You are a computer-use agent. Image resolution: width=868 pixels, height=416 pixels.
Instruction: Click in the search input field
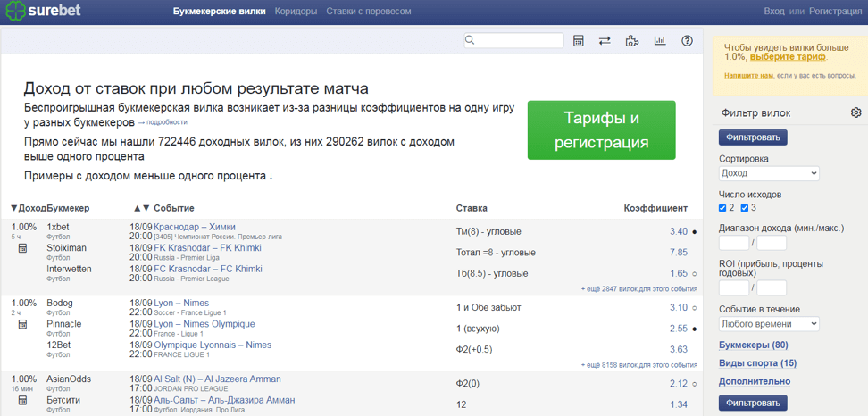[513, 40]
